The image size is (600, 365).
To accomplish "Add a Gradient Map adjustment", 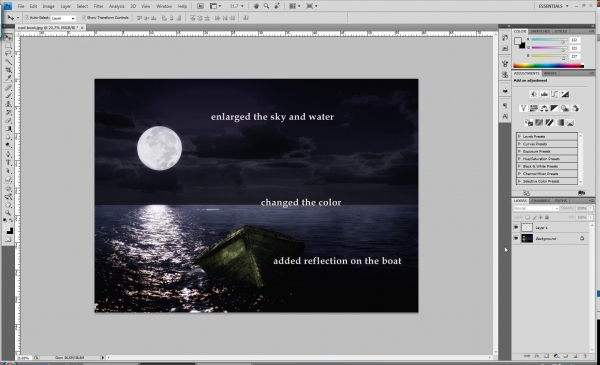I will [560, 122].
